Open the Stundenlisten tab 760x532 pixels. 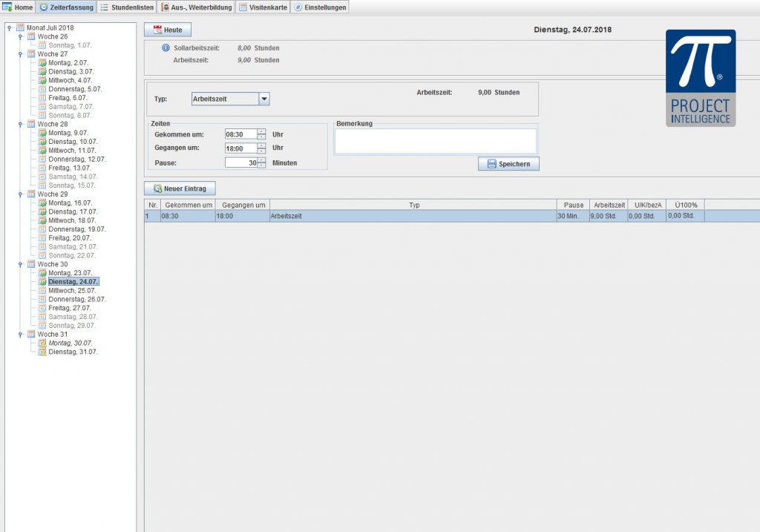pyautogui.click(x=127, y=7)
